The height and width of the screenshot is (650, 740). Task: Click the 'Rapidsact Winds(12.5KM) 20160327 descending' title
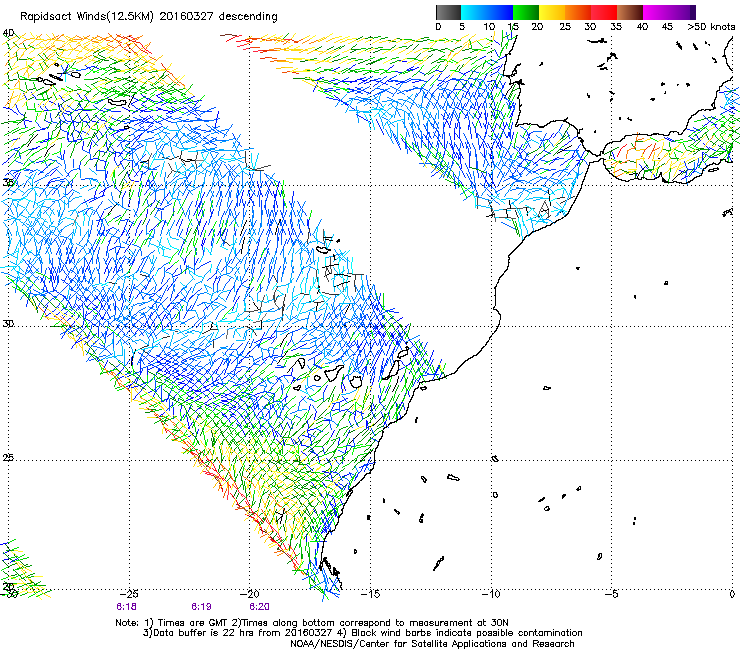pyautogui.click(x=149, y=17)
